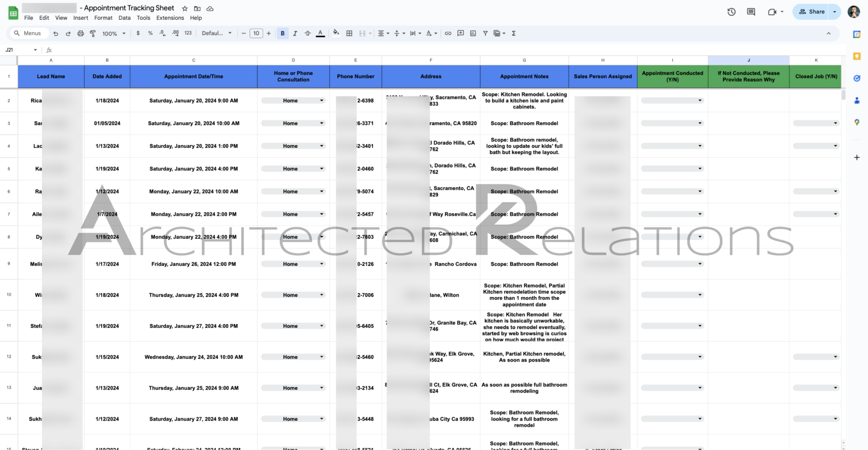Open version history clock icon
This screenshot has width=868, height=450.
(731, 12)
